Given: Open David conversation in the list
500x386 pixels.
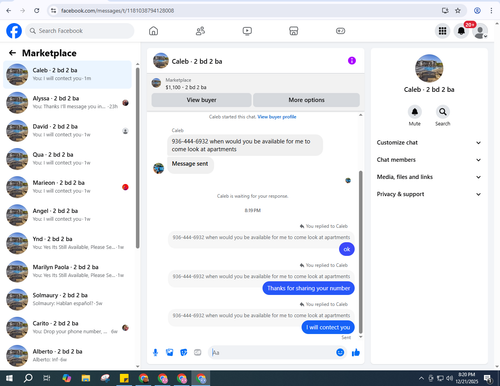Looking at the screenshot, I should (67, 131).
